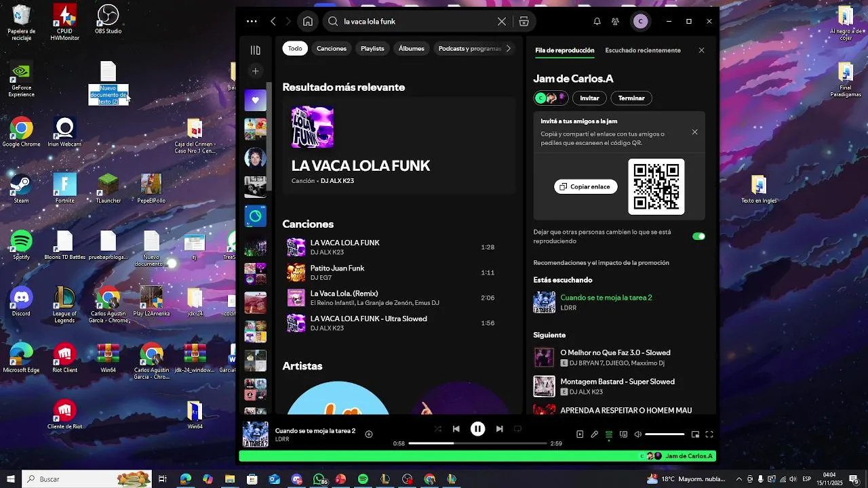Pause the current track
The height and width of the screenshot is (488, 868).
(x=478, y=429)
